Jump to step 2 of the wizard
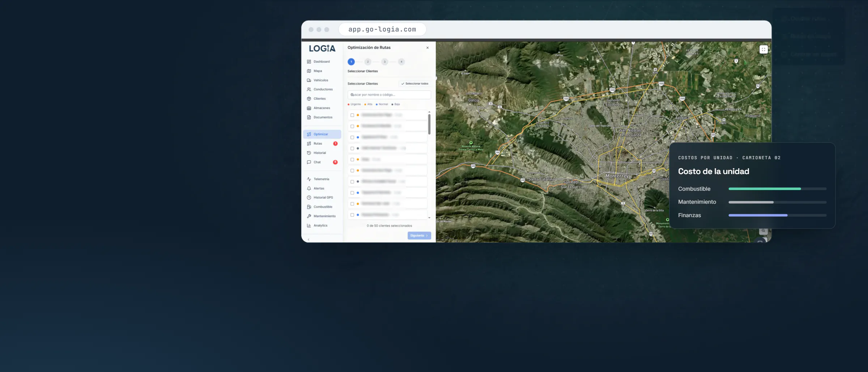 click(368, 62)
